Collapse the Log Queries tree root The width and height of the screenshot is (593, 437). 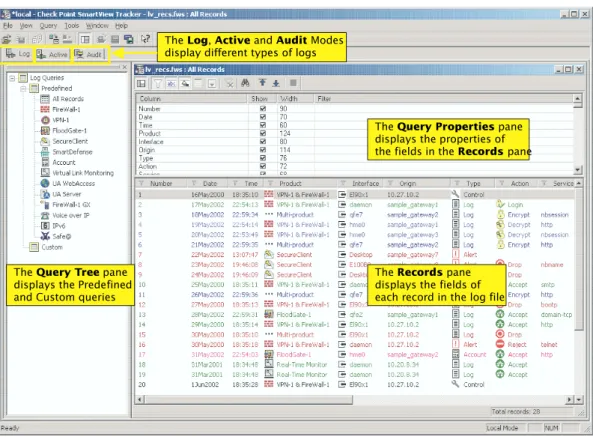point(12,78)
